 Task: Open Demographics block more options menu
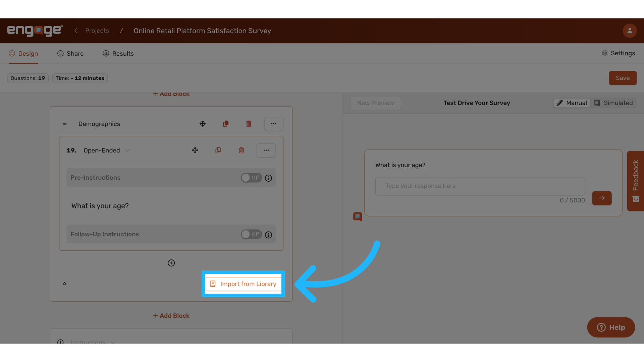pyautogui.click(x=274, y=124)
